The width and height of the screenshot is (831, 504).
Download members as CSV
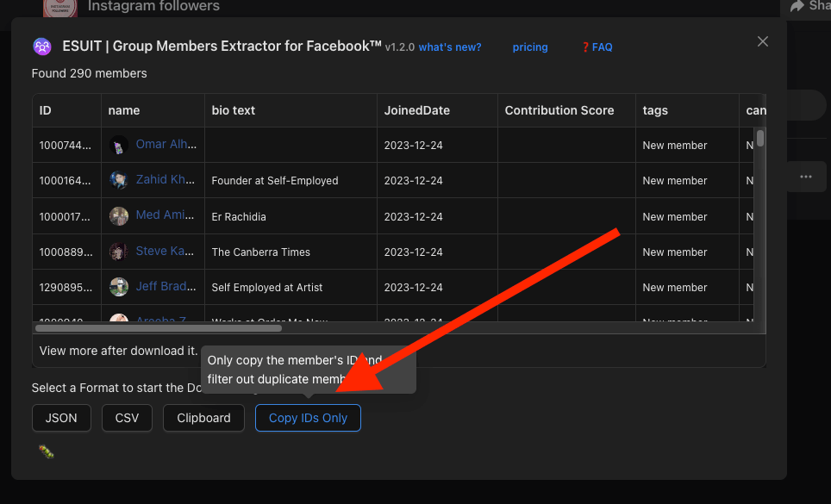click(127, 418)
